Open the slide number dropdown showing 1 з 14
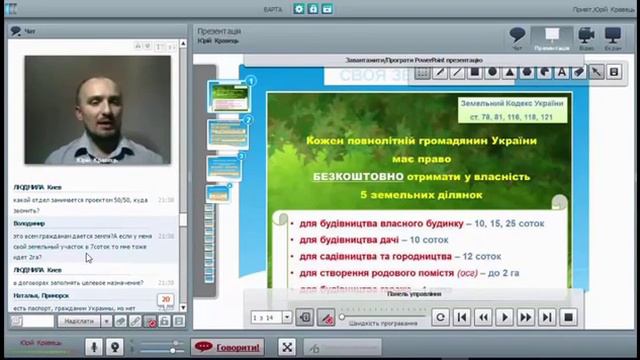640x360 pixels. [x=287, y=317]
